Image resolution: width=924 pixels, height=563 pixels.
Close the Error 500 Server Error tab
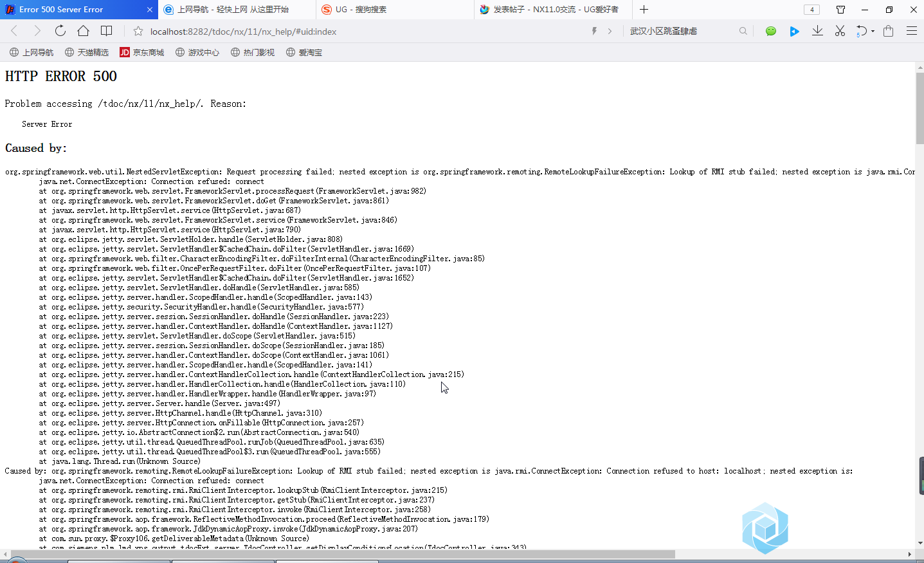tap(150, 10)
